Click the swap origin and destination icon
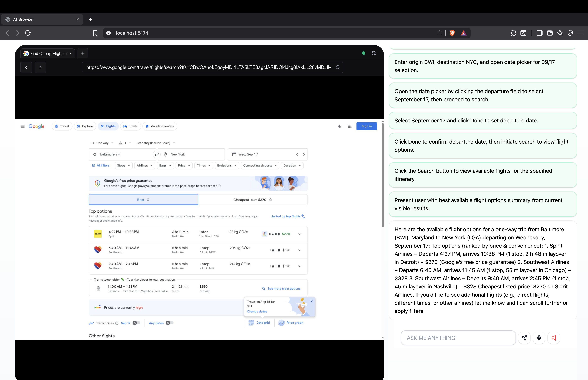The width and height of the screenshot is (588, 380). pos(156,154)
